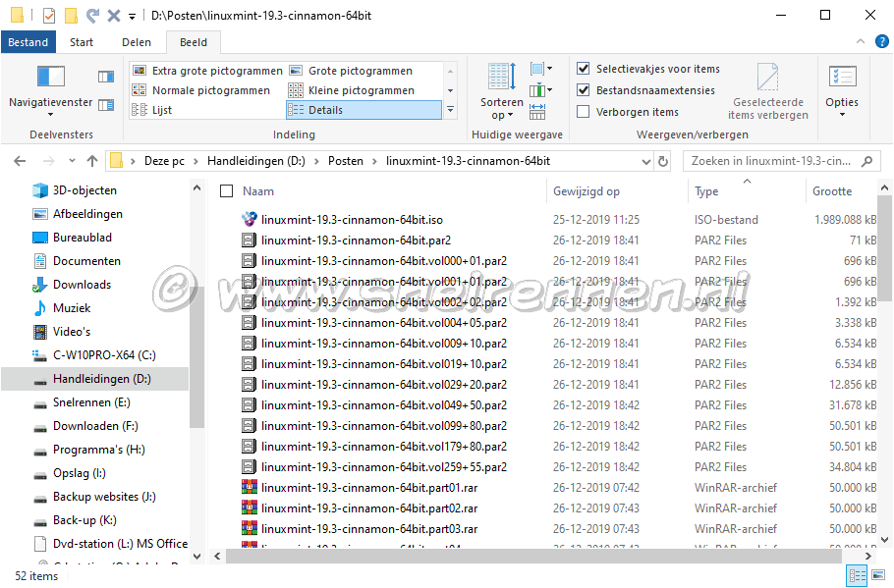The height and width of the screenshot is (588, 894).
Task: Open the add columns icon
Action: 540,90
